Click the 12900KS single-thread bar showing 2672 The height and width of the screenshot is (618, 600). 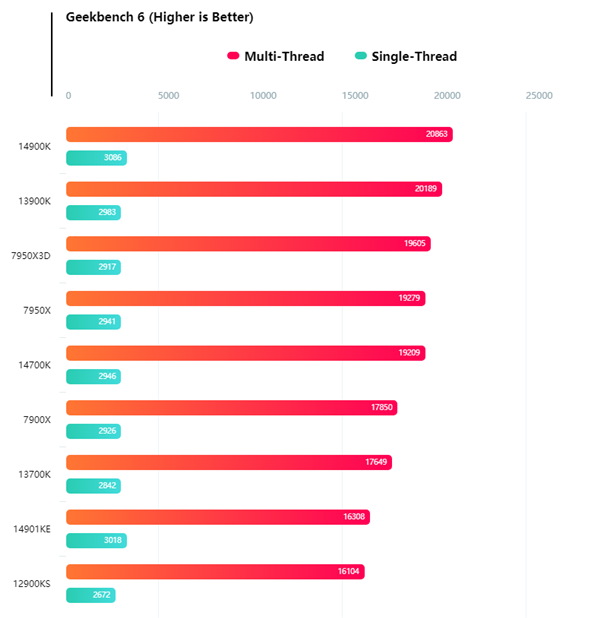tap(90, 596)
